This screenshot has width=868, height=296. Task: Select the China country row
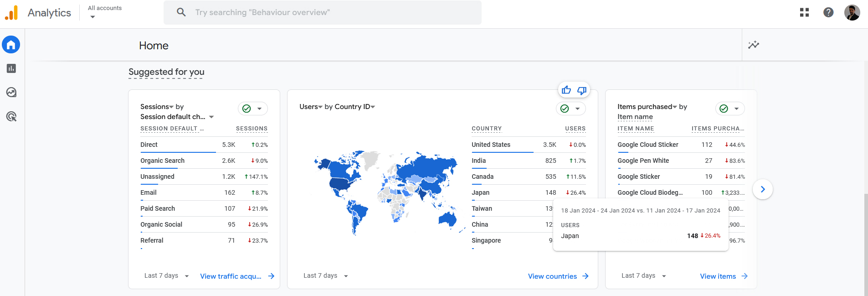pos(512,224)
